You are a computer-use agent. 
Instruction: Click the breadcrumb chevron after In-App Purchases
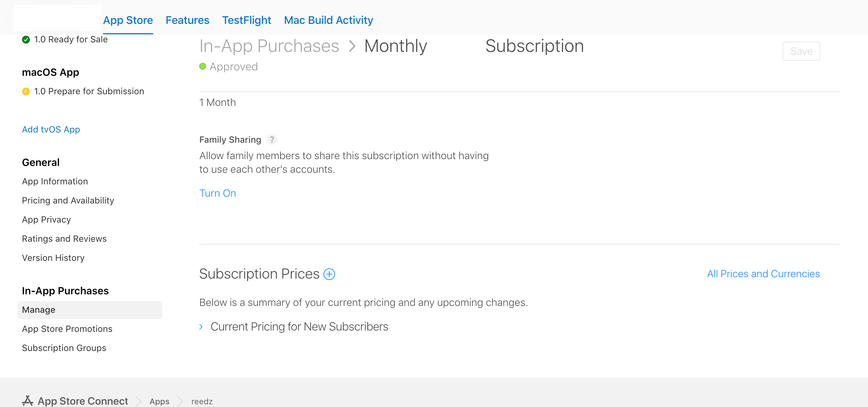pyautogui.click(x=352, y=46)
